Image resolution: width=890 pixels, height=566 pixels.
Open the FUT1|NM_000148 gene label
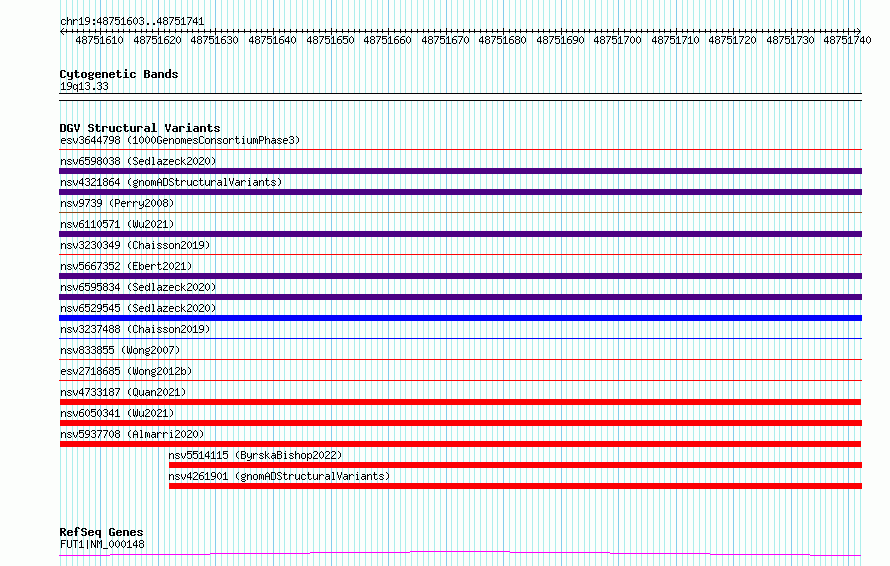[x=102, y=544]
